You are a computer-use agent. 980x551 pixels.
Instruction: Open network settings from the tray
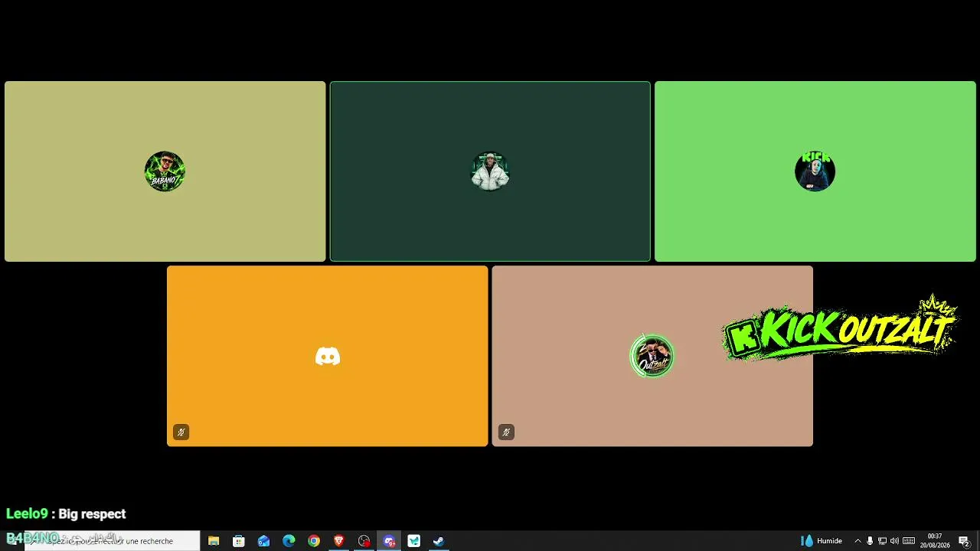coord(882,541)
